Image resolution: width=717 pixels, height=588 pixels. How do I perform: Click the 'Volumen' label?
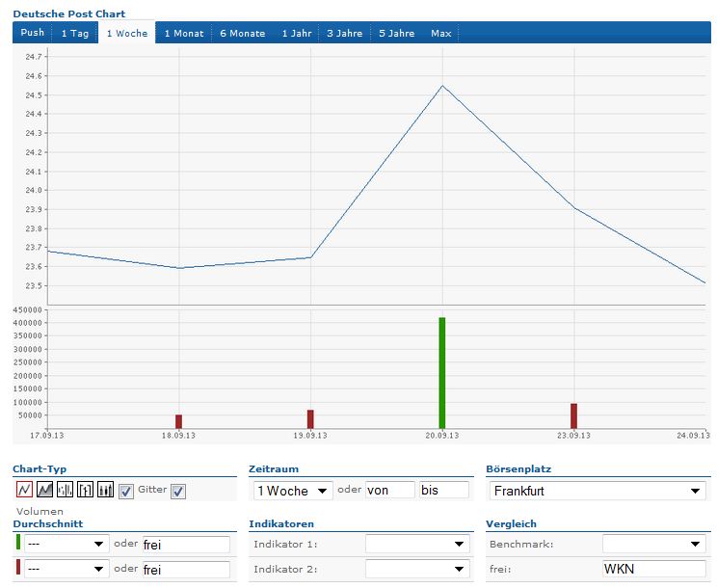40,511
